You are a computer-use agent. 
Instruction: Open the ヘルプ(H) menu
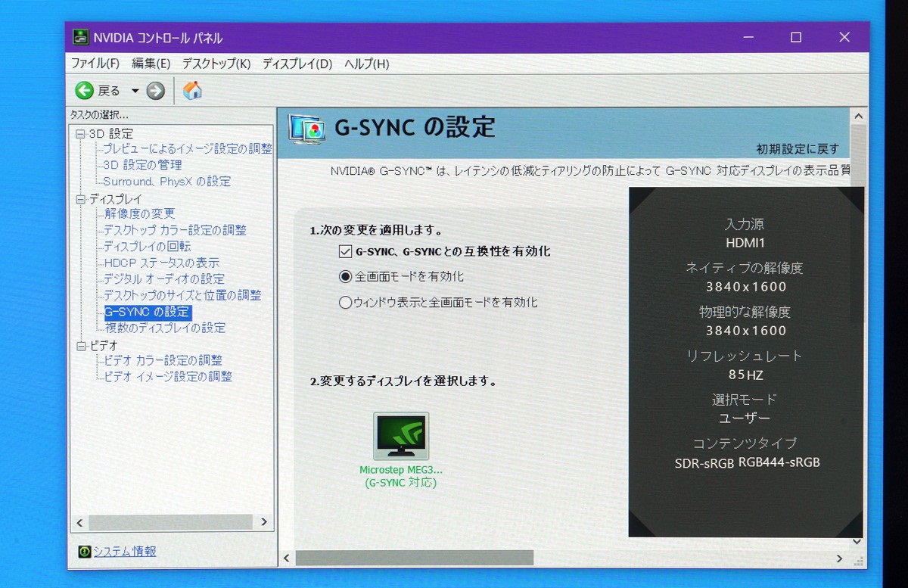click(x=367, y=64)
